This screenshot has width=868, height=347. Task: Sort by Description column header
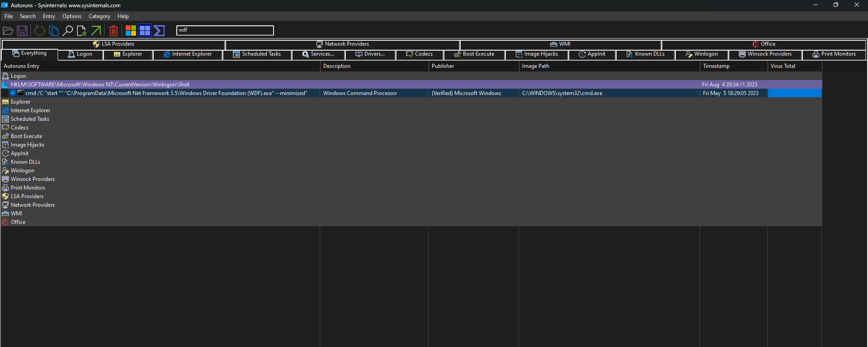pos(374,66)
